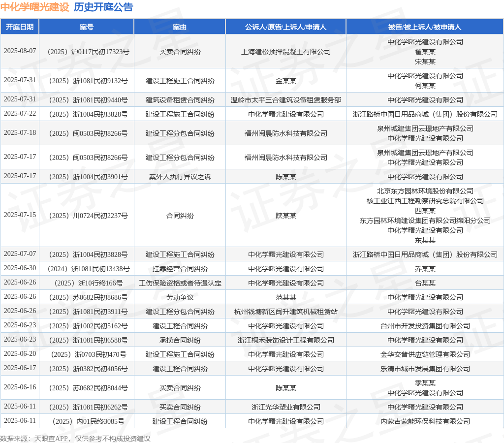This screenshot has width=504, height=443.
Task: Click 泉州城建集团云璟地产有限公司 in 2025-07-17 row
Action: tap(425, 153)
